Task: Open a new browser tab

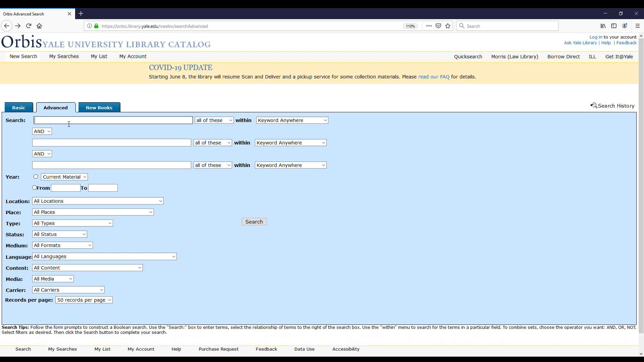Action: click(x=81, y=14)
